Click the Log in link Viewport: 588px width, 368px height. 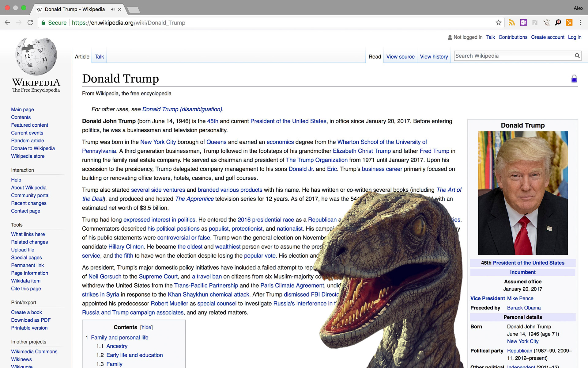(x=575, y=37)
